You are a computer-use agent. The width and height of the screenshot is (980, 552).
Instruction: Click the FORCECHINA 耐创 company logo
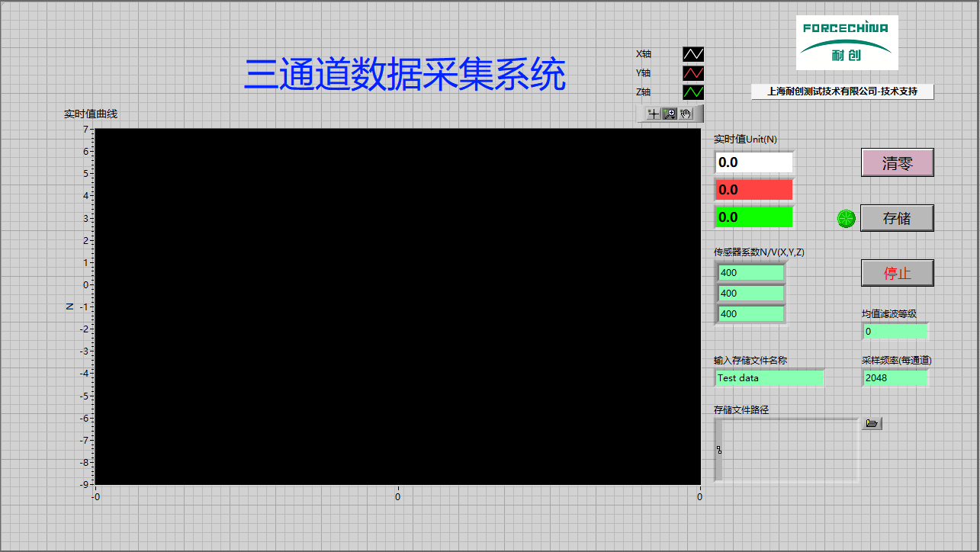(x=847, y=42)
